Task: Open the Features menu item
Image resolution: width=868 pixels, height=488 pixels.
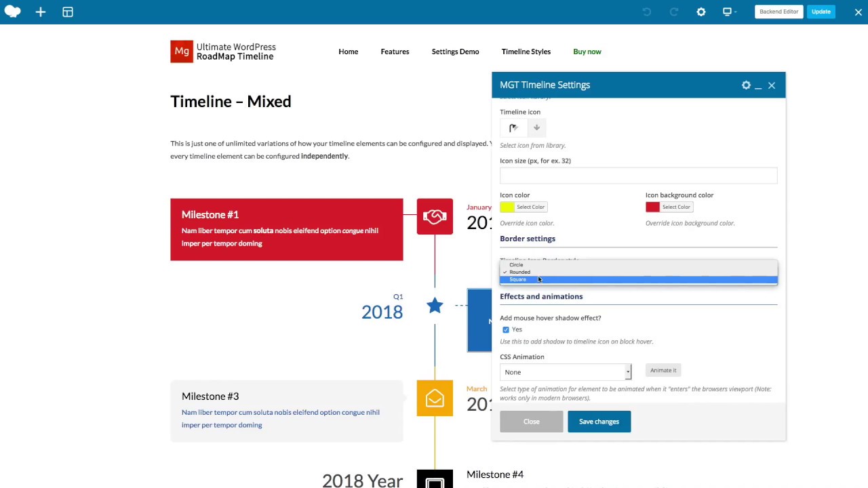Action: point(395,52)
